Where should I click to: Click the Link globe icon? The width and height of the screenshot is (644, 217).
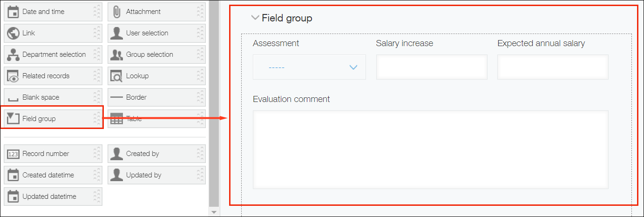tap(13, 33)
